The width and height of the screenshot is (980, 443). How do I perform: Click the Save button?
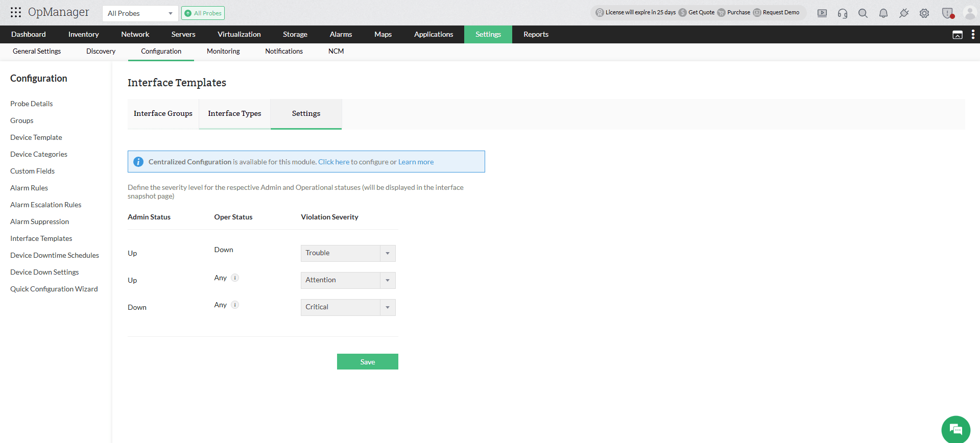368,362
